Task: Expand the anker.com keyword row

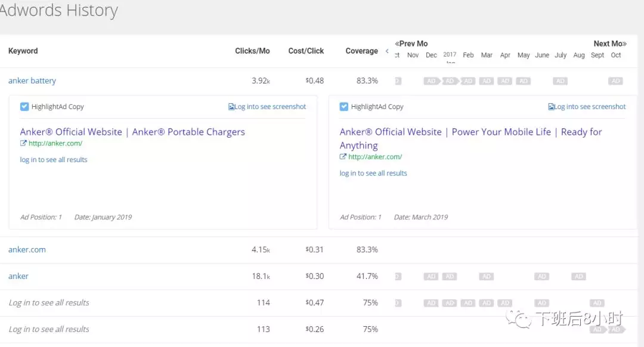Action: point(27,250)
